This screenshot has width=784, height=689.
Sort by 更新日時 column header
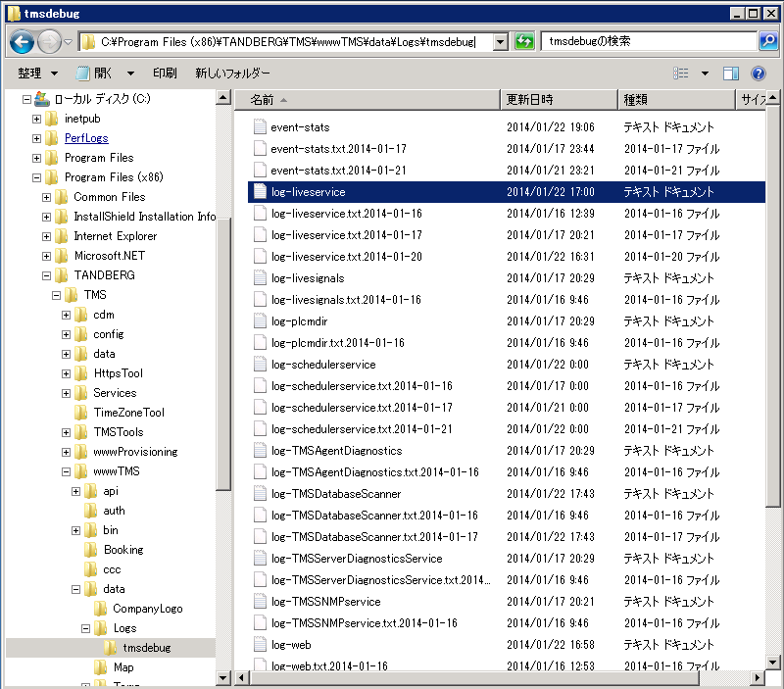(x=559, y=100)
